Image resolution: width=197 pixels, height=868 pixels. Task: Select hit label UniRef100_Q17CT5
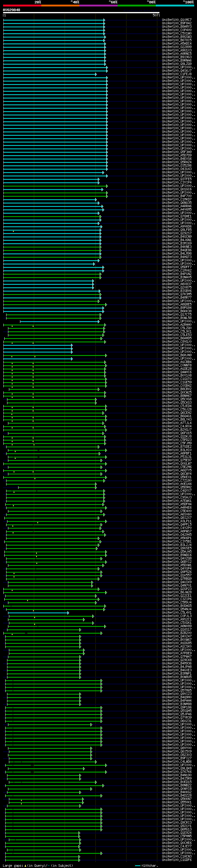(x=177, y=314)
